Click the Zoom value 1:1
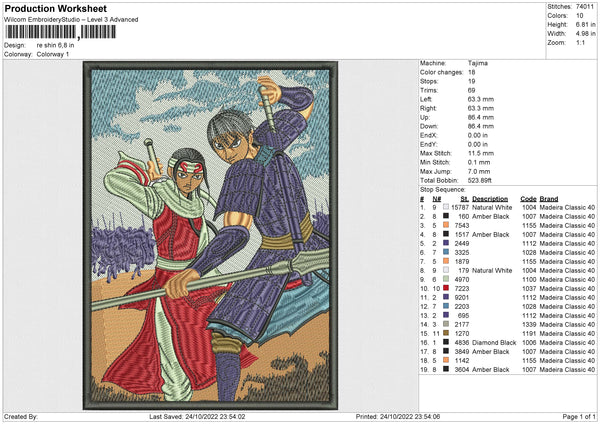The width and height of the screenshot is (600, 424). [580, 42]
